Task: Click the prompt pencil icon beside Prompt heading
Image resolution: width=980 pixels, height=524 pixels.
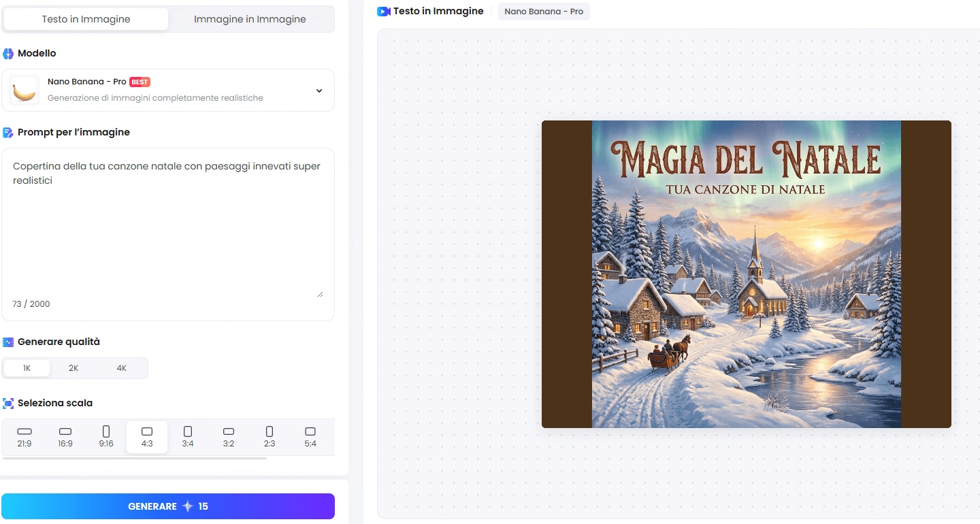Action: coord(7,132)
